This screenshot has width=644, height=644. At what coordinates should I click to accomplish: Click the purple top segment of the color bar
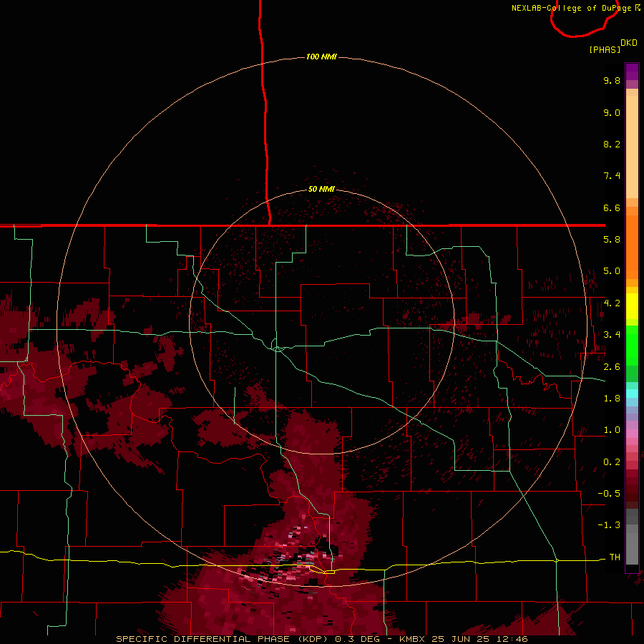632,72
